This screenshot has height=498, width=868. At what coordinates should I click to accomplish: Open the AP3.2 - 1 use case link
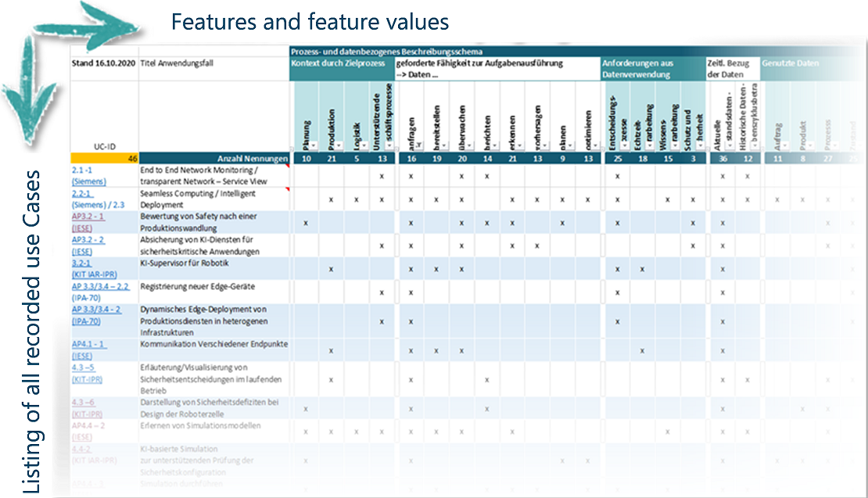(x=88, y=217)
